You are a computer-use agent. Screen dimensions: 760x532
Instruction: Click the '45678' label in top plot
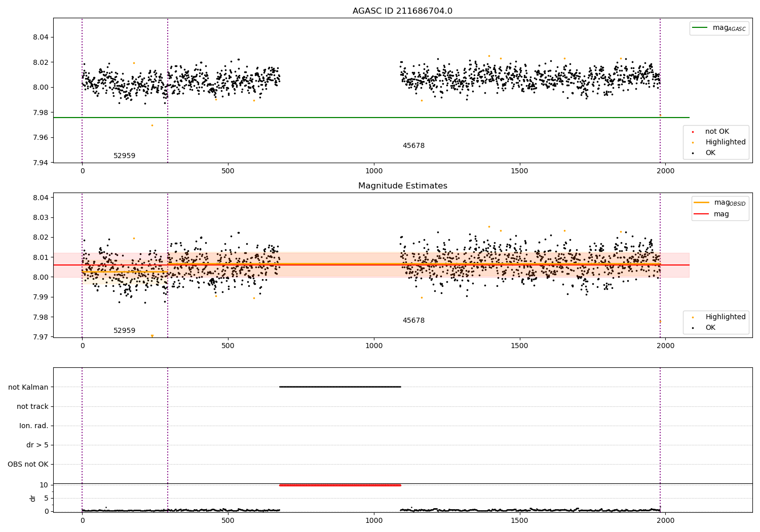(413, 146)
